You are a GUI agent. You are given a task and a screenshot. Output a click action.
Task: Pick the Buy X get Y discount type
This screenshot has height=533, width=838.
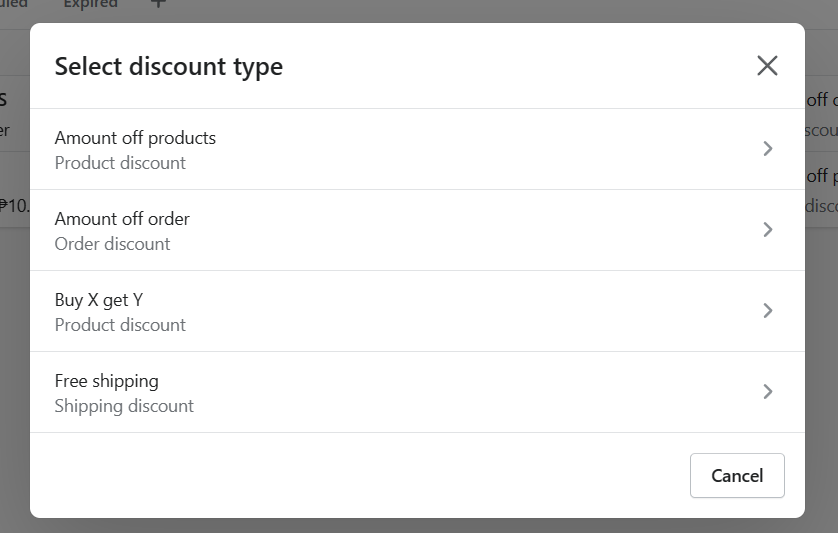click(x=417, y=311)
